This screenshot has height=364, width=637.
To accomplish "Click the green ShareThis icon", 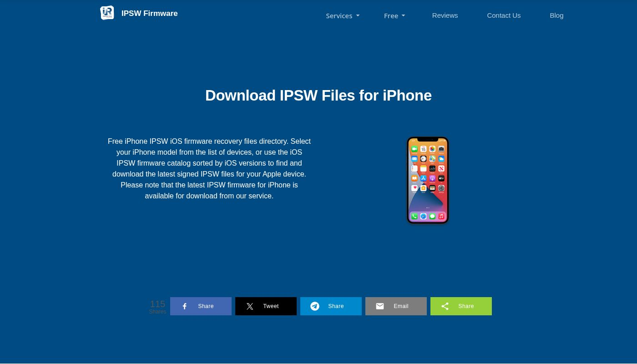I will [x=445, y=306].
